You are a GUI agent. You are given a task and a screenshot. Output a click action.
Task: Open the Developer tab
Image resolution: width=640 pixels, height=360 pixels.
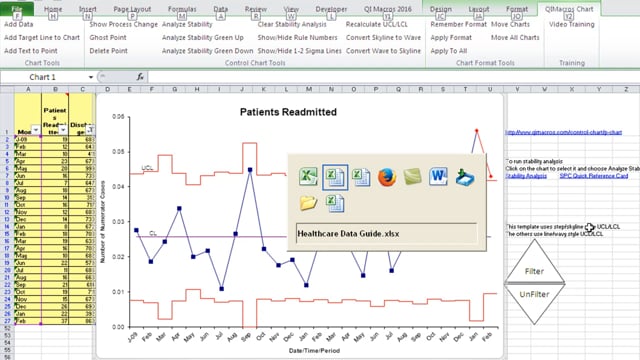(331, 9)
